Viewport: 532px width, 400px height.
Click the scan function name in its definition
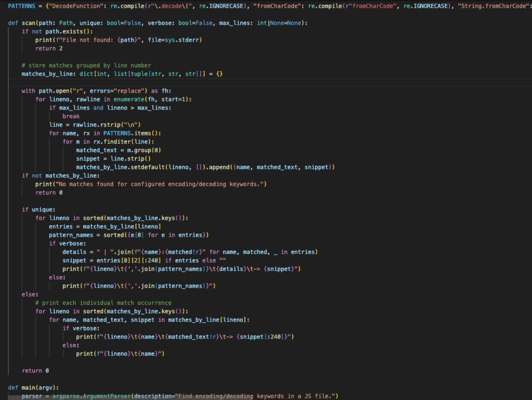(29, 23)
